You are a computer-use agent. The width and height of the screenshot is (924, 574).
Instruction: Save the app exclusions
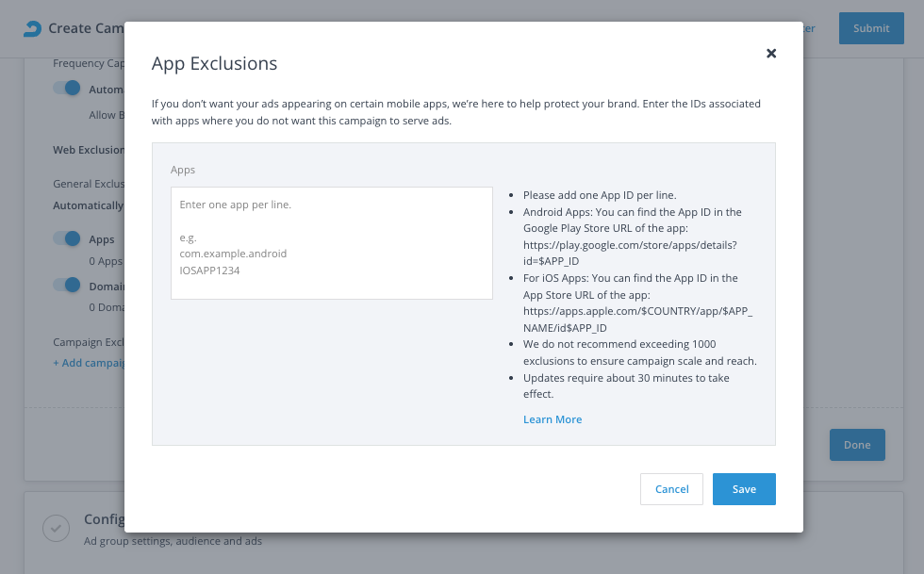click(743, 489)
